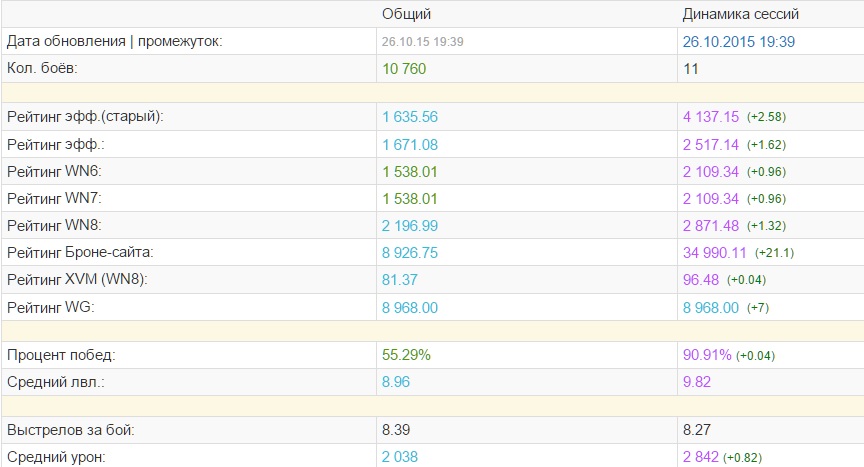Click the session efficiency value 4 137.15
This screenshot has width=864, height=467.
pos(710,117)
